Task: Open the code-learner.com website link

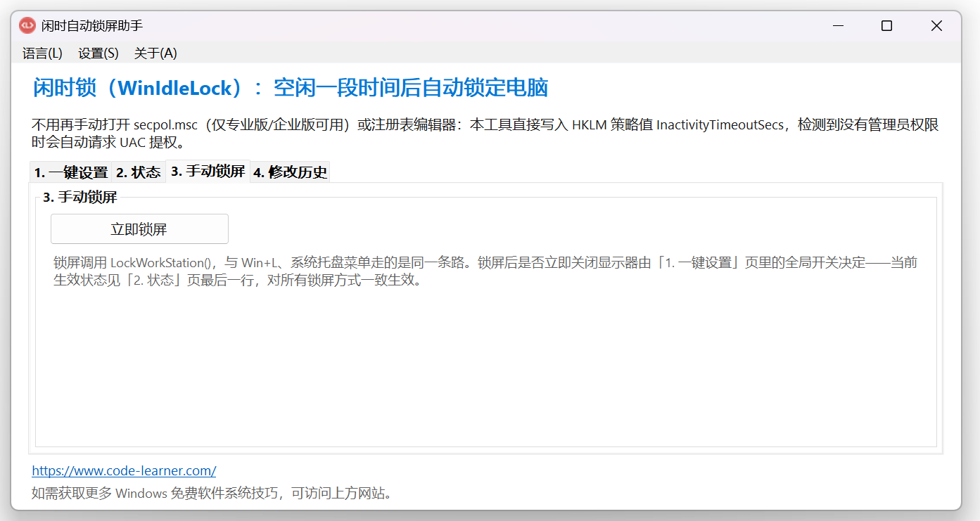Action: pos(124,471)
